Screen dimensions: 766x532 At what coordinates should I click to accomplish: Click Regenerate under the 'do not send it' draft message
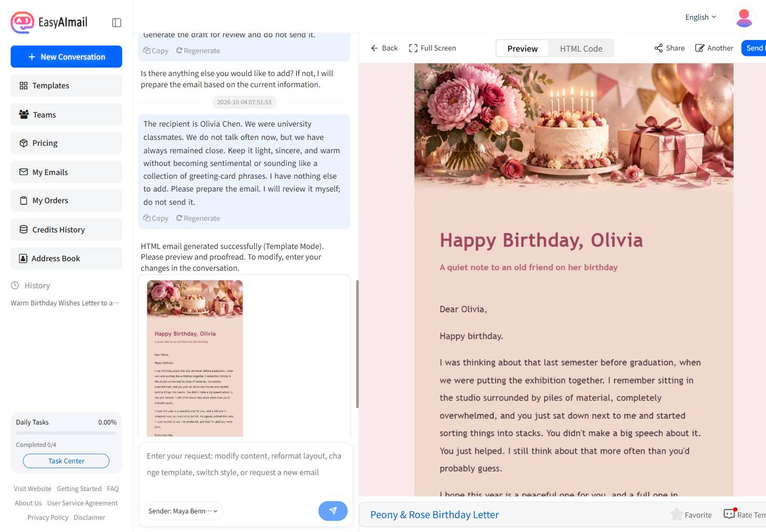(x=198, y=51)
